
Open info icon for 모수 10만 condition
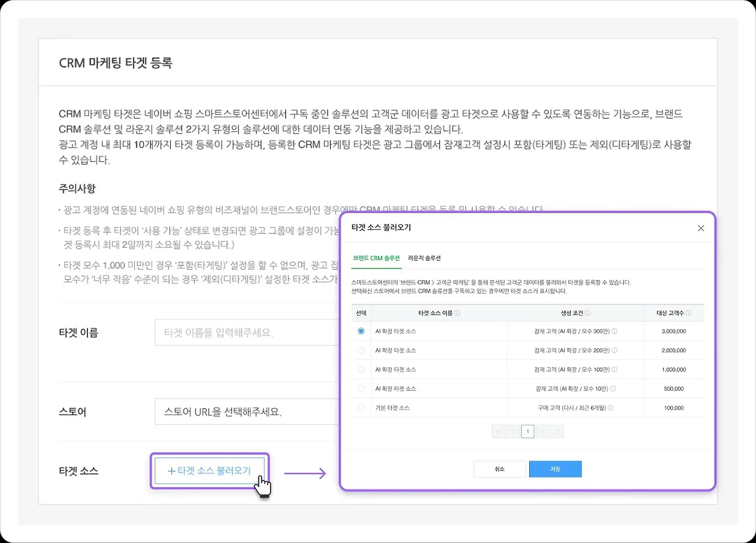tap(613, 389)
